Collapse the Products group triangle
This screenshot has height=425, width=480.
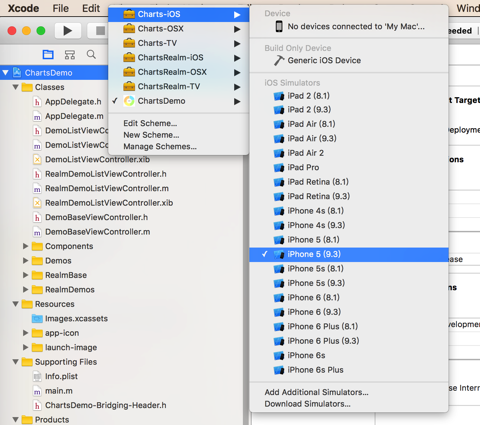(15, 419)
